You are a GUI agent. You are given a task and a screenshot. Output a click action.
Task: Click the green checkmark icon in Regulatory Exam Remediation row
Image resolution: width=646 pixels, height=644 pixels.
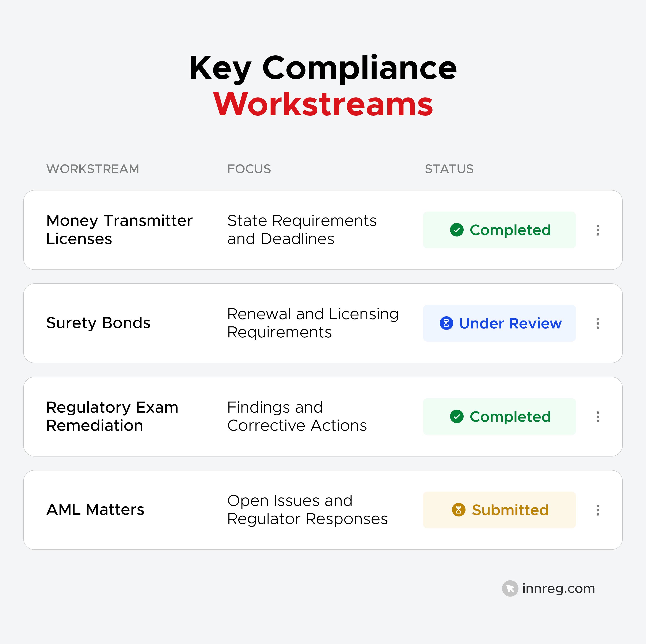coord(457,416)
